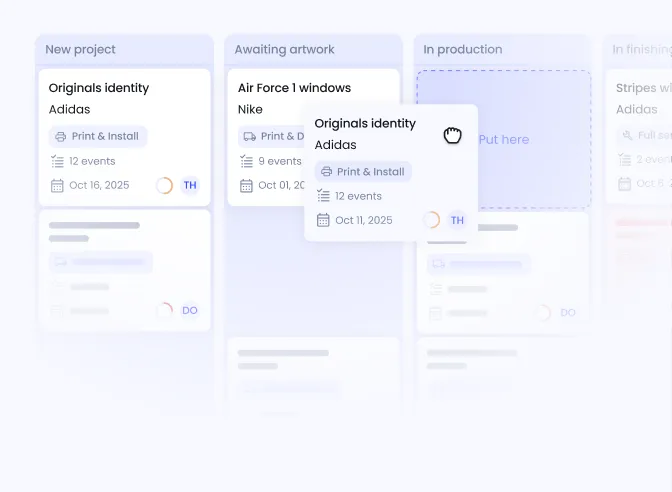Click Nike client name
The width and height of the screenshot is (672, 492).
(250, 109)
